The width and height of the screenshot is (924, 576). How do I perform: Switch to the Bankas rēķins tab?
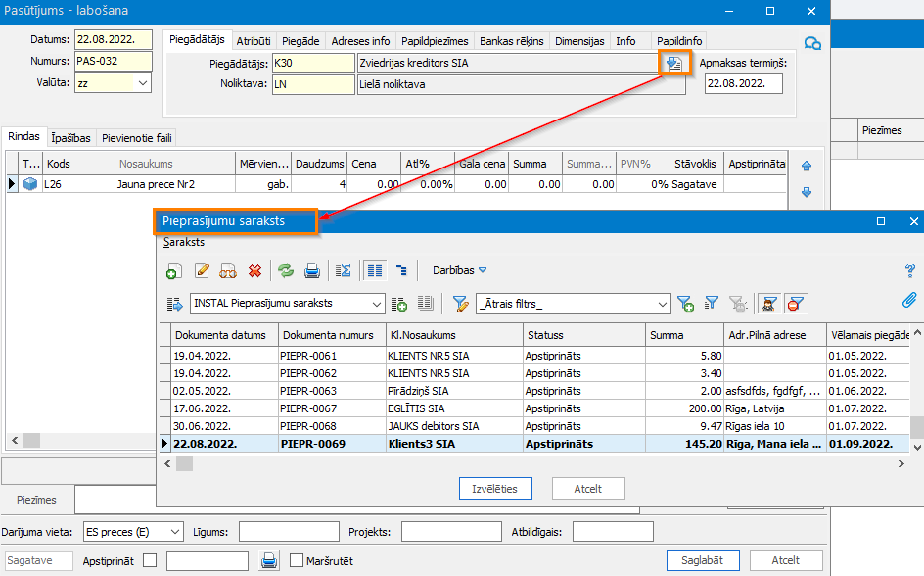(510, 41)
